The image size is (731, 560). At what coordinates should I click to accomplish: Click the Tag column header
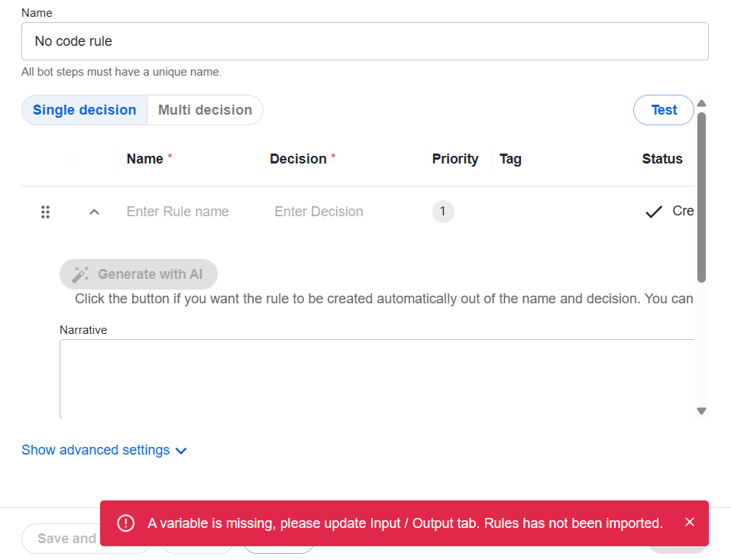(510, 159)
